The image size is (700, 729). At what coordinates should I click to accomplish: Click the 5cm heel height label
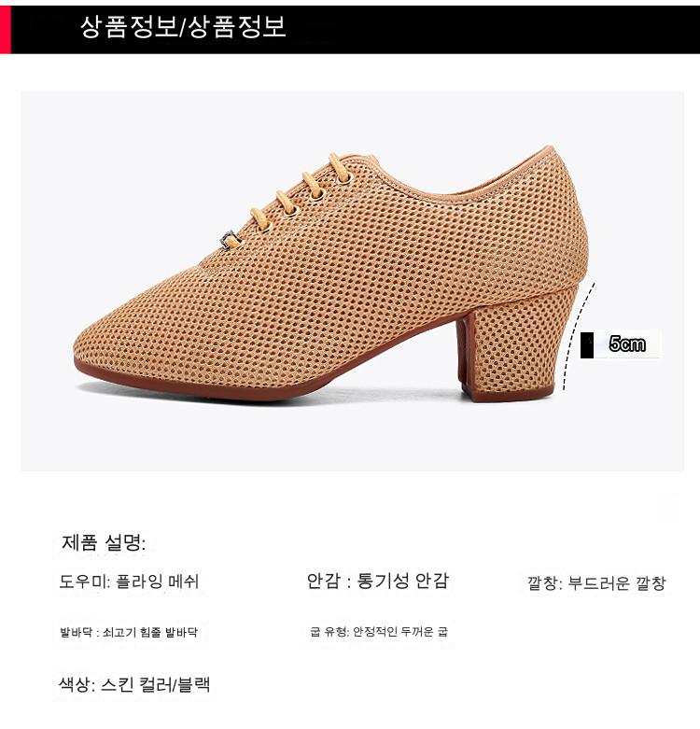(x=627, y=344)
